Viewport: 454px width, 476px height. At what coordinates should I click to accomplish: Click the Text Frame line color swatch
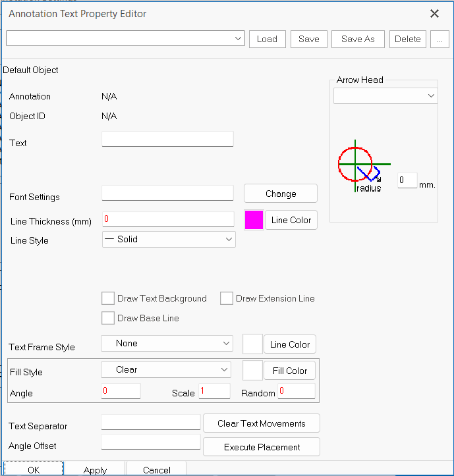coord(252,344)
